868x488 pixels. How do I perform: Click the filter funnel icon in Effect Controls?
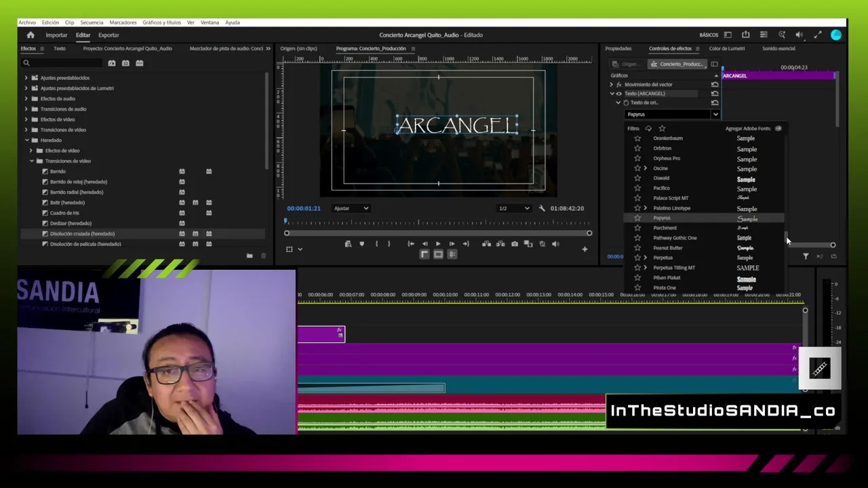coord(806,256)
